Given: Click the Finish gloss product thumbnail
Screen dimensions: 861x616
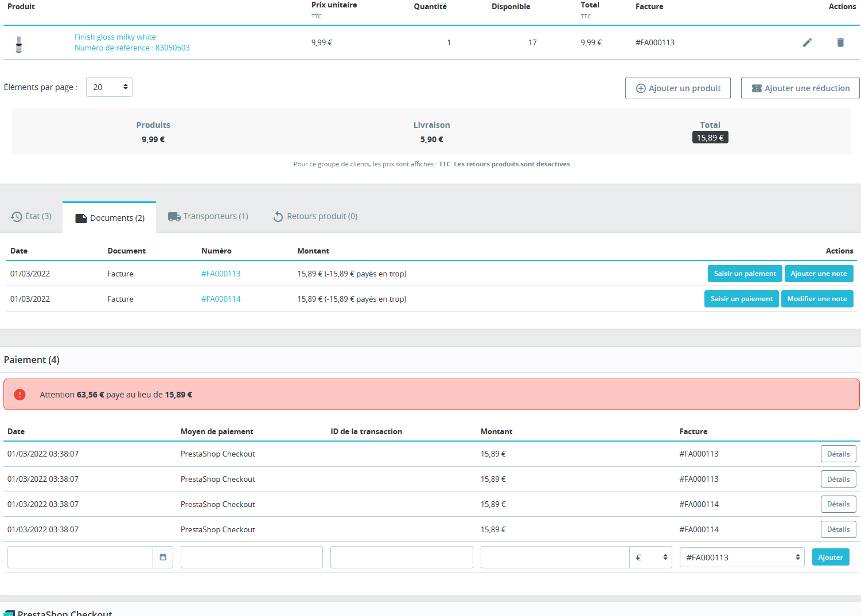Looking at the screenshot, I should tap(19, 44).
